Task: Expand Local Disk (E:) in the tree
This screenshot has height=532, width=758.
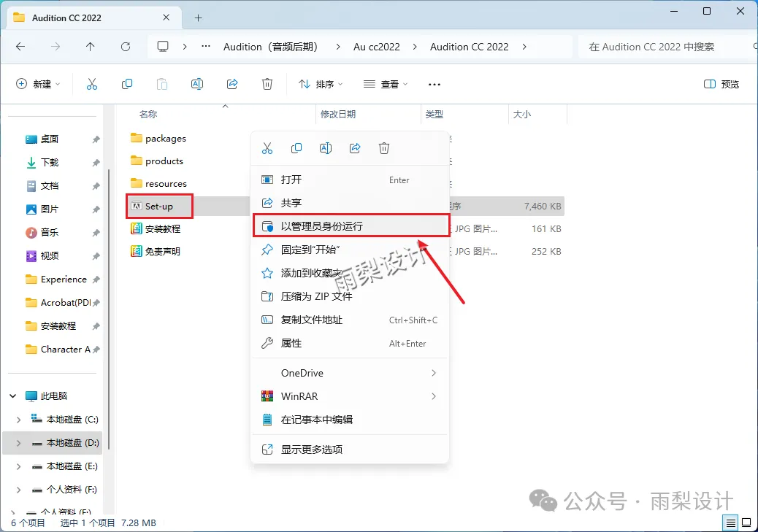Action: [x=18, y=466]
